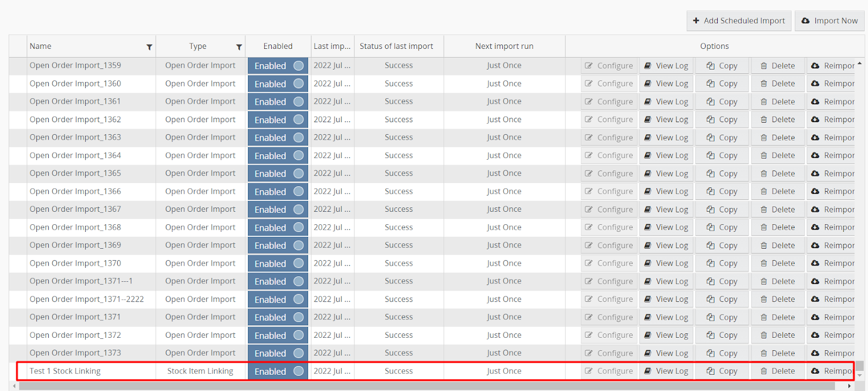868x391 pixels.
Task: Click the filter icon in Name column header
Action: (149, 47)
